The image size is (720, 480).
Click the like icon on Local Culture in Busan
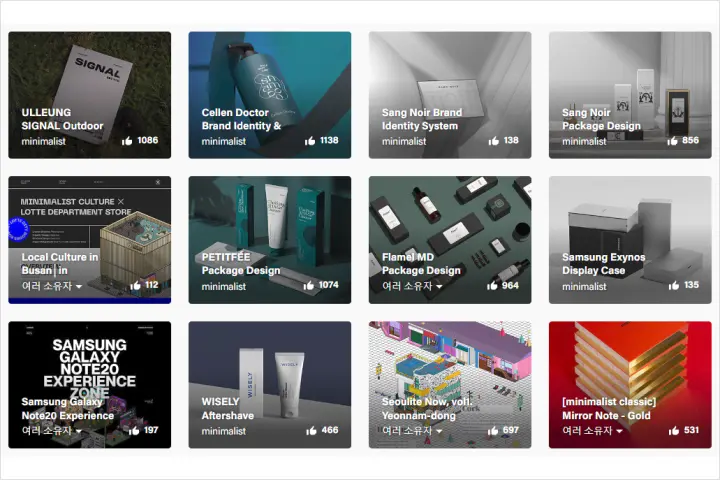coord(135,285)
